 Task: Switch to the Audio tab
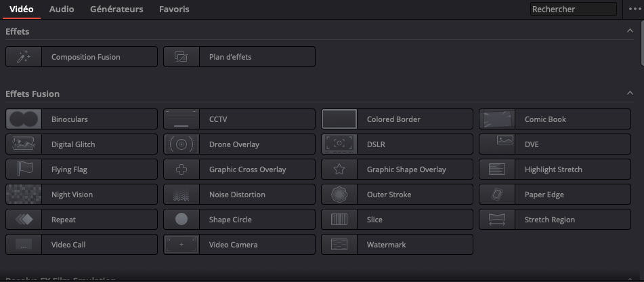pos(62,9)
